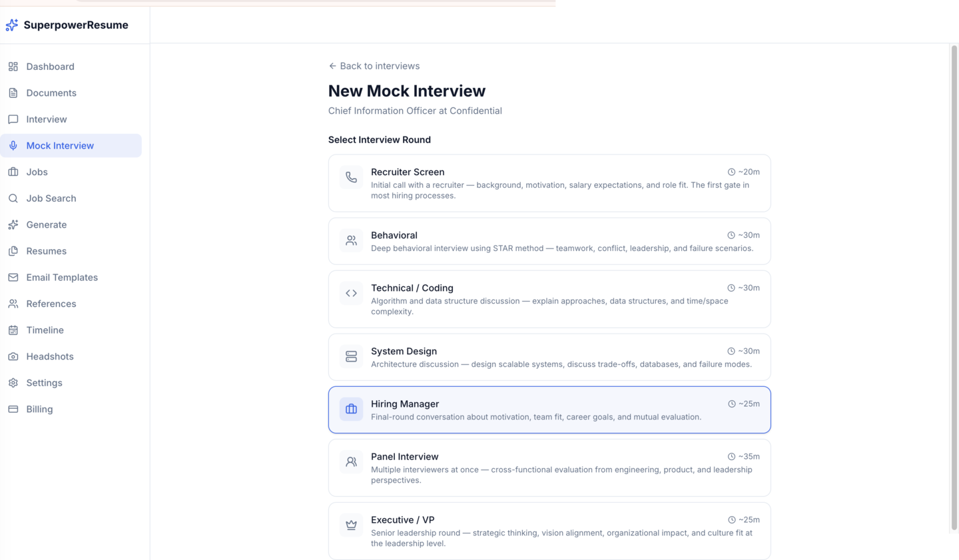The width and height of the screenshot is (959, 560).
Task: Select the Mock Interview microphone icon
Action: click(x=12, y=145)
